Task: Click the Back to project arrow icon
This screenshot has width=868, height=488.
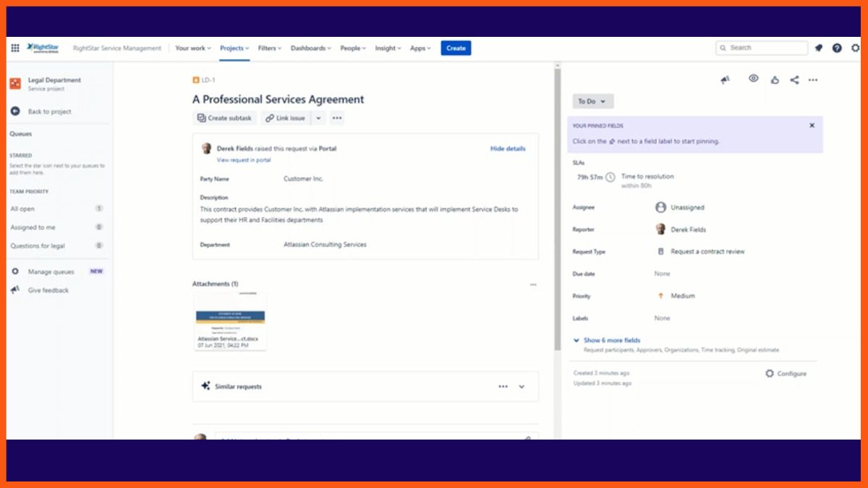Action: click(x=15, y=111)
